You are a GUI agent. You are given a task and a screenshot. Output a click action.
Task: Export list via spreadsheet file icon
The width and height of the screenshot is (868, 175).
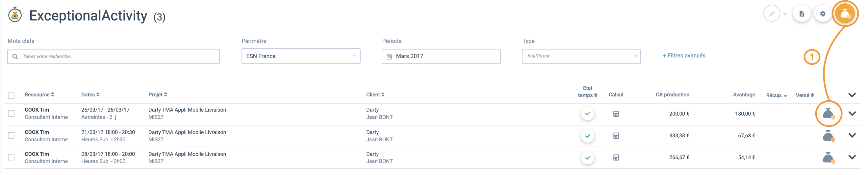pos(802,14)
